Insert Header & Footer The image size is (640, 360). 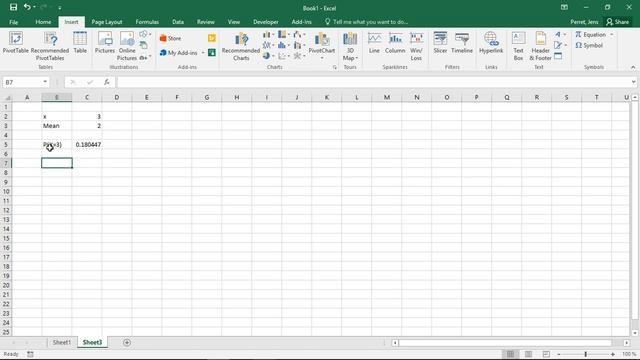click(x=540, y=46)
